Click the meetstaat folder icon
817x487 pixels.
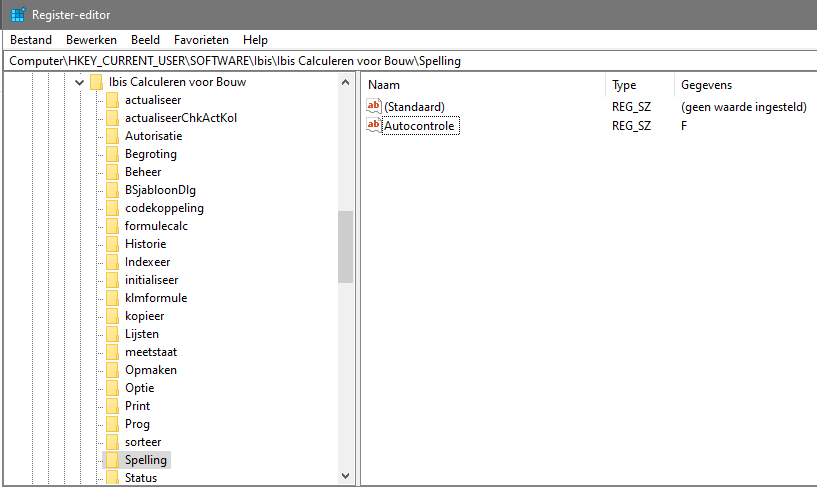tap(113, 352)
